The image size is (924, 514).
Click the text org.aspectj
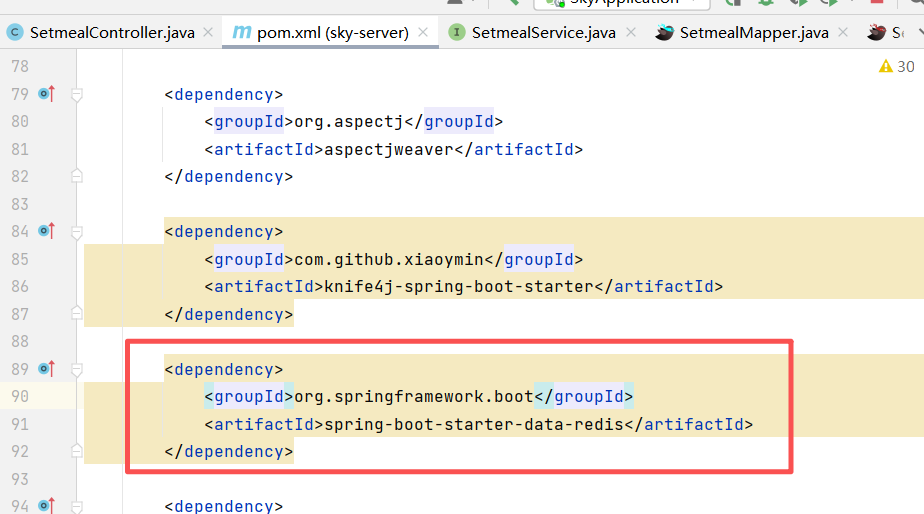click(x=349, y=122)
